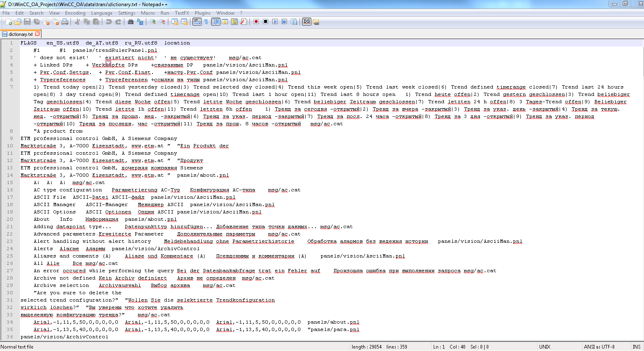Start macro recording with red button
The height and width of the screenshot is (351, 644).
click(256, 22)
